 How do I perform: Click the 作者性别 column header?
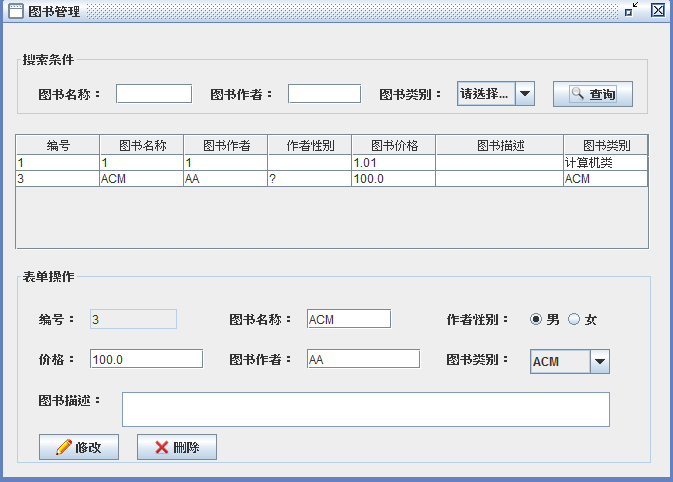point(310,146)
